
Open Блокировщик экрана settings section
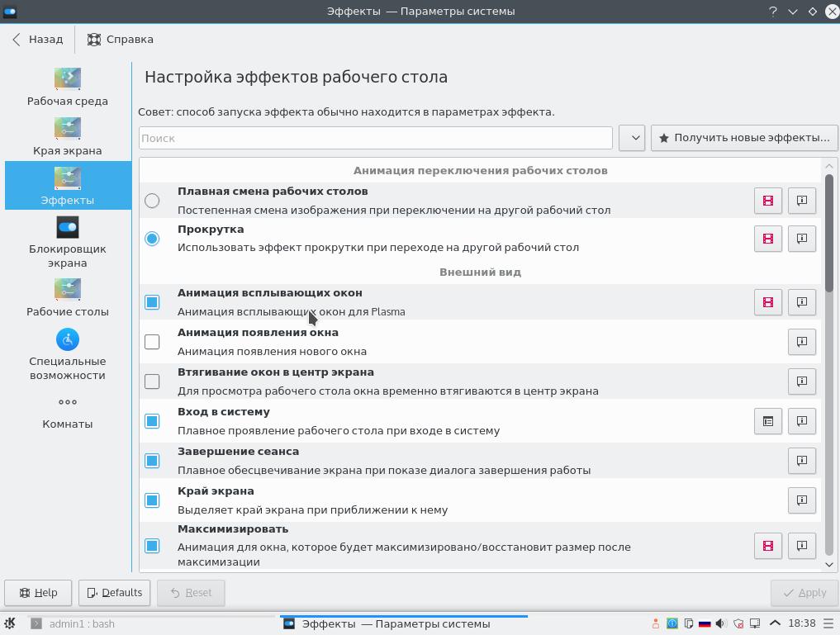[x=68, y=242]
